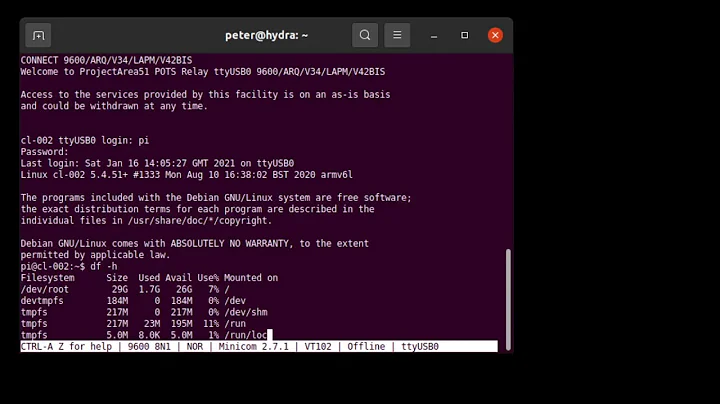The width and height of the screenshot is (720, 404).
Task: Click the /dev/shm mount point
Action: coord(246,313)
